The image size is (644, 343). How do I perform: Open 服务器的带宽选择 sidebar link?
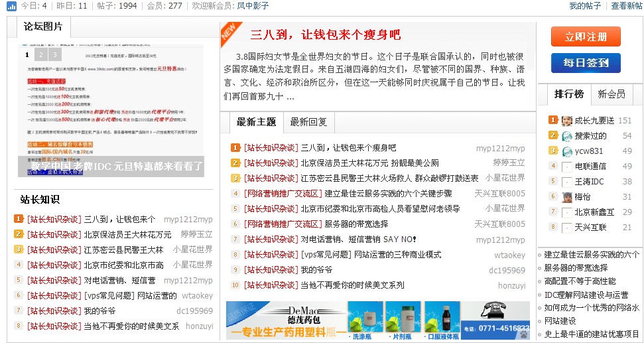[x=576, y=268]
